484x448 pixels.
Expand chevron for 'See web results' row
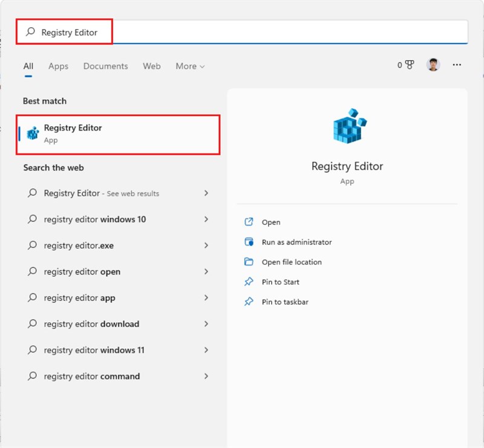[206, 193]
